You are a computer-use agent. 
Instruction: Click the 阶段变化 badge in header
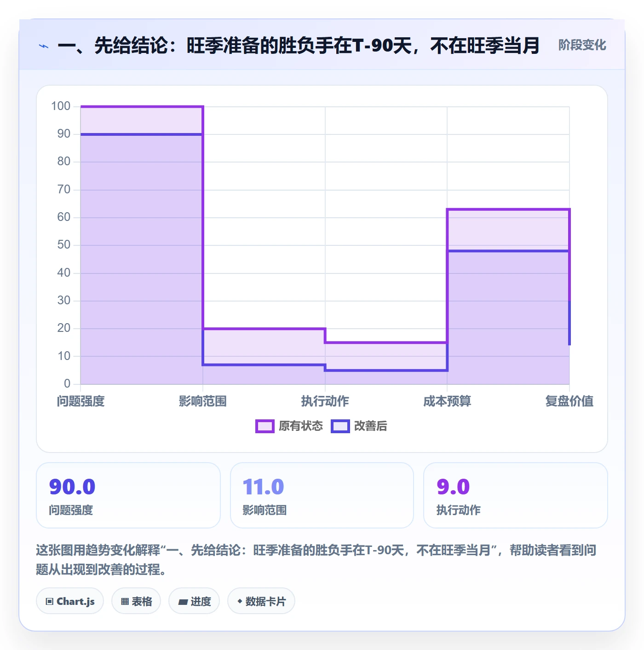[x=582, y=45]
